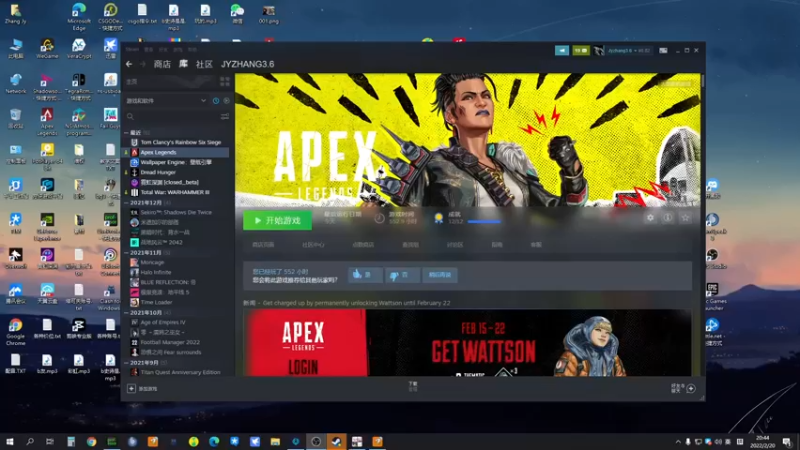Open the downloads 下载 status at bottom
The height and width of the screenshot is (450, 800).
pos(413,386)
